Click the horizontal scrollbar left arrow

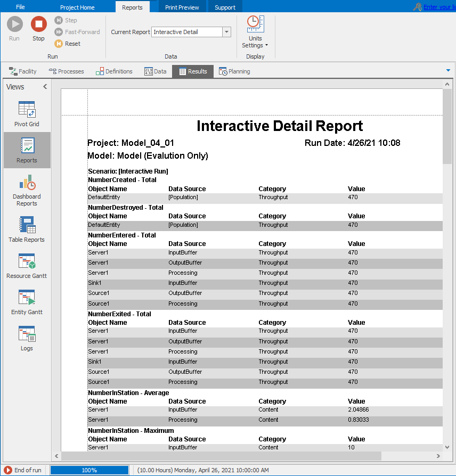point(56,456)
